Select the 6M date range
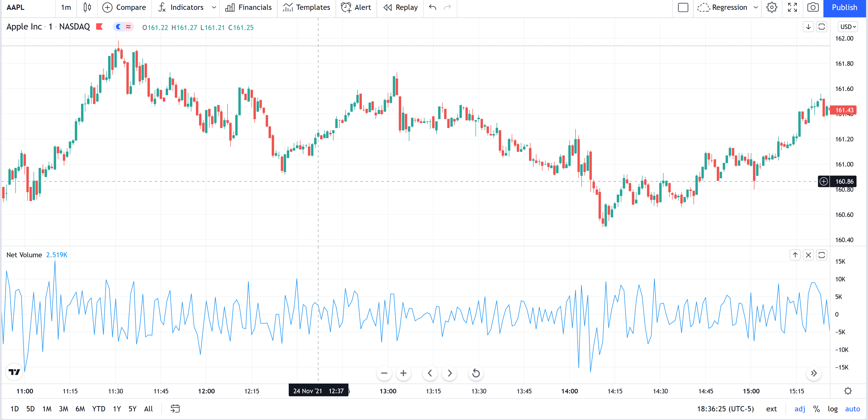868x420 pixels. coord(80,409)
